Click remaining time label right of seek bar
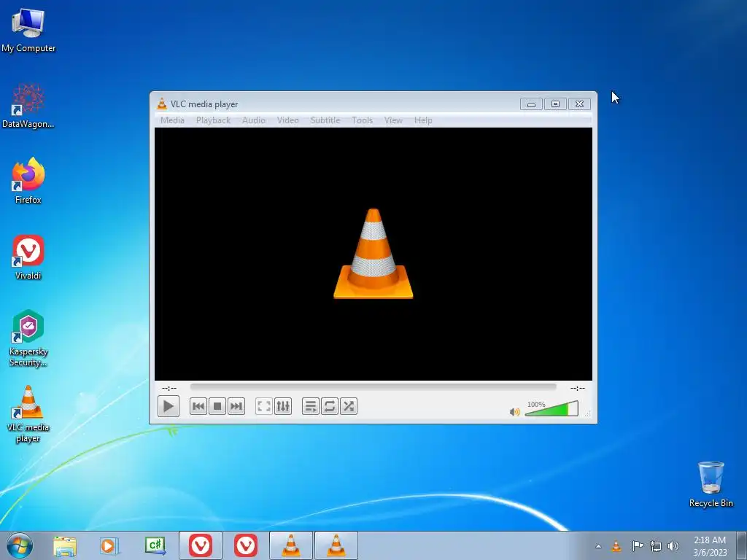Viewport: 747px width, 560px height. [x=578, y=388]
